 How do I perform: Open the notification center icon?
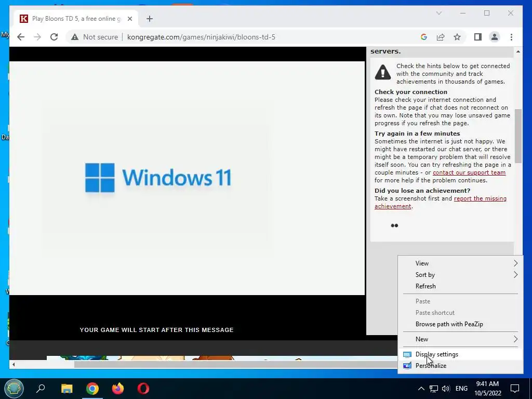click(x=515, y=389)
